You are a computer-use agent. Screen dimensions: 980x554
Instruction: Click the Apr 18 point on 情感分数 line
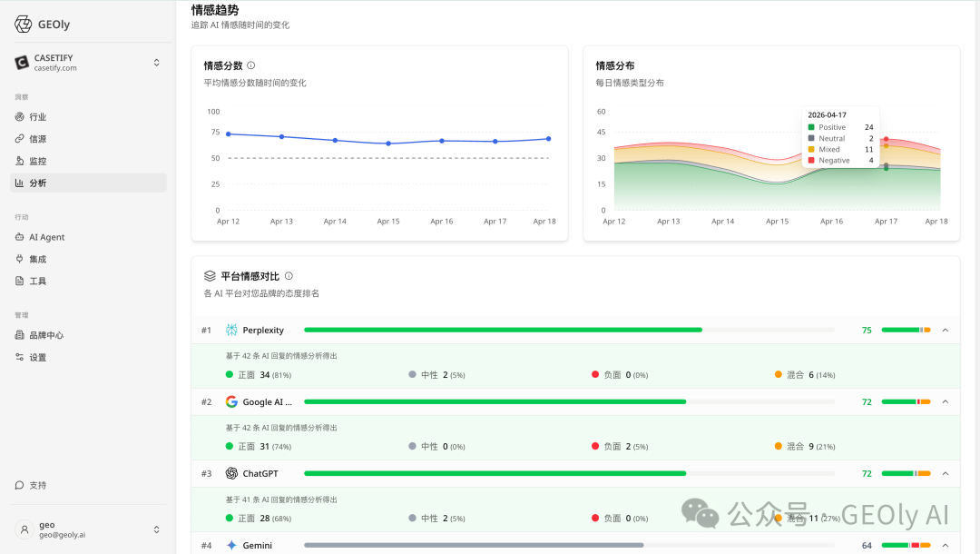(x=549, y=139)
